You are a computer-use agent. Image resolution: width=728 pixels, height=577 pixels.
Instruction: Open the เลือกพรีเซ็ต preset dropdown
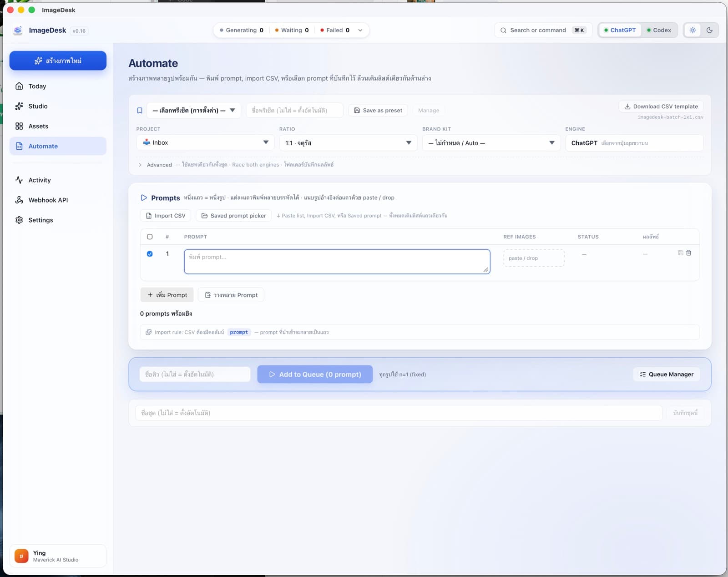coord(194,110)
